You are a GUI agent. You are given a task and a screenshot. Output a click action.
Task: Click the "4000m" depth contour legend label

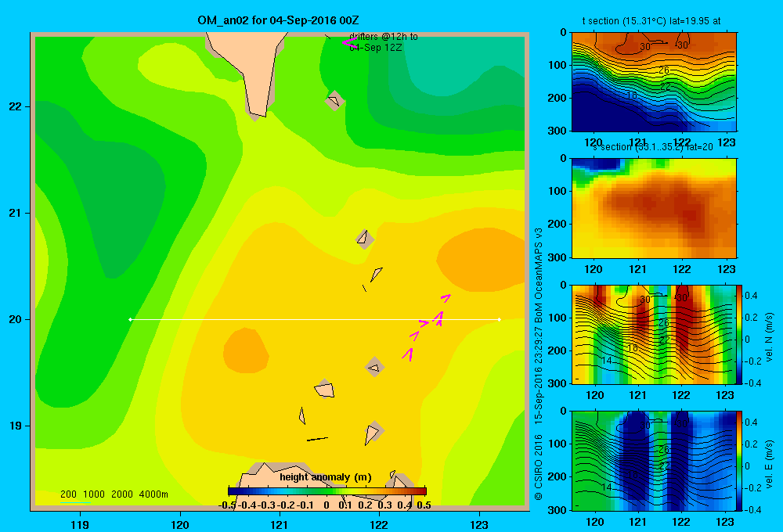pos(153,494)
